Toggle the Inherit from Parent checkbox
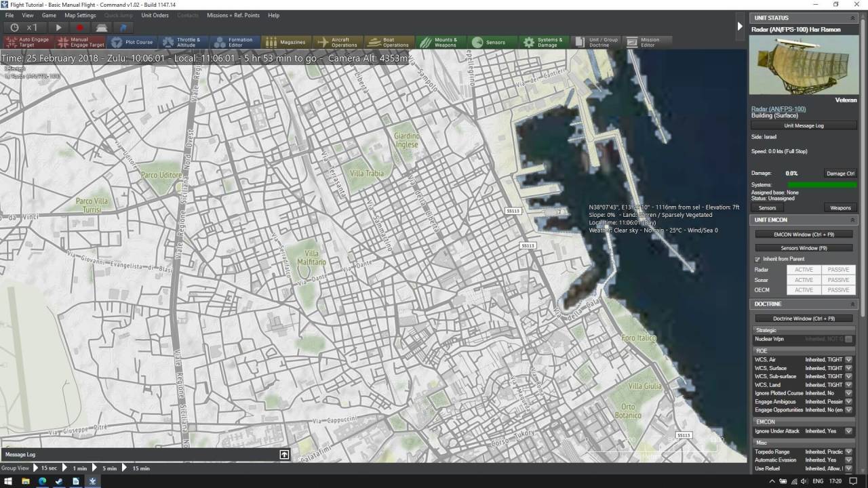 [757, 259]
